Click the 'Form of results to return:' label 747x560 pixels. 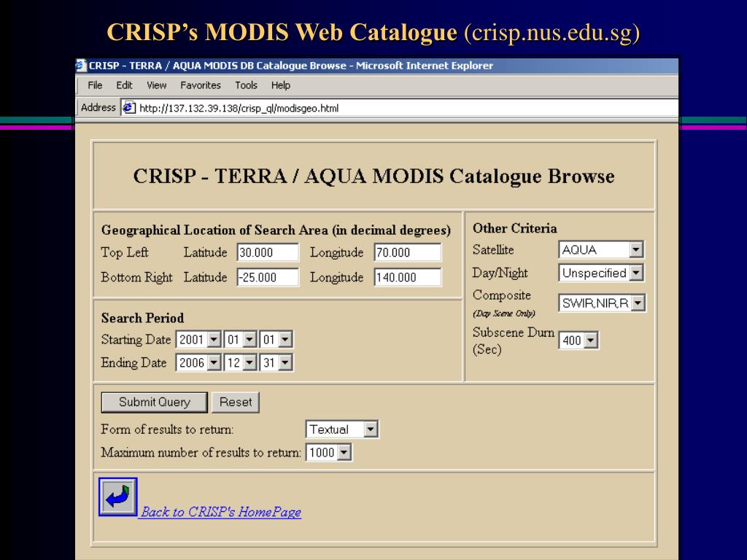(167, 429)
